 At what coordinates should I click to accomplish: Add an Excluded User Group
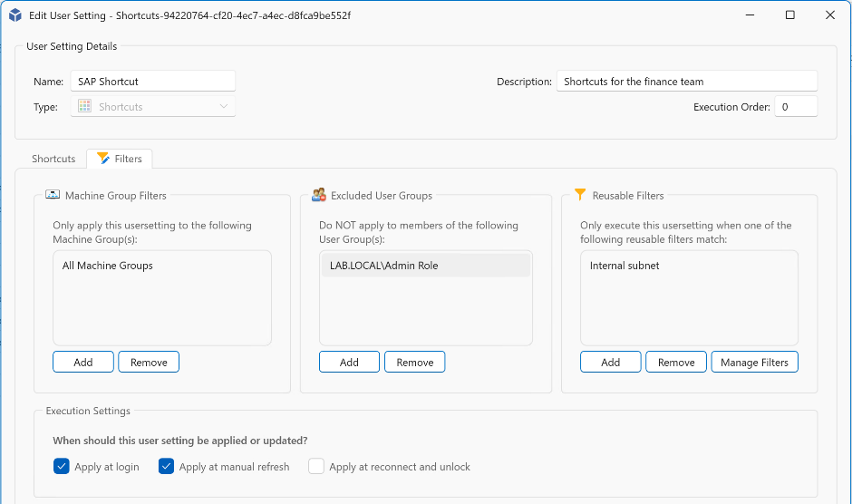pos(349,362)
